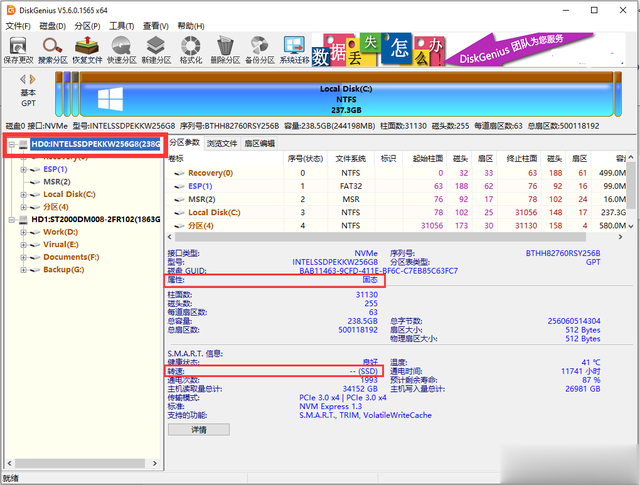Click the 详情 details button
Viewport: 640px width, 485px height.
tap(199, 429)
